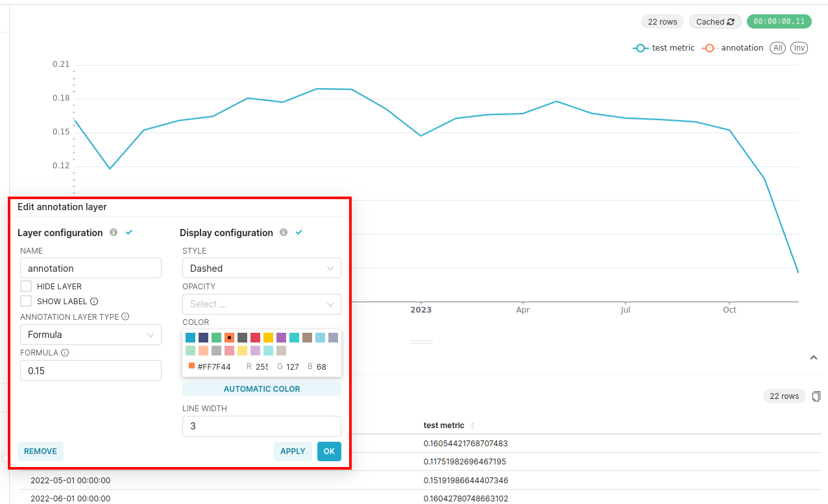Pick the lavender color swatch

[255, 350]
